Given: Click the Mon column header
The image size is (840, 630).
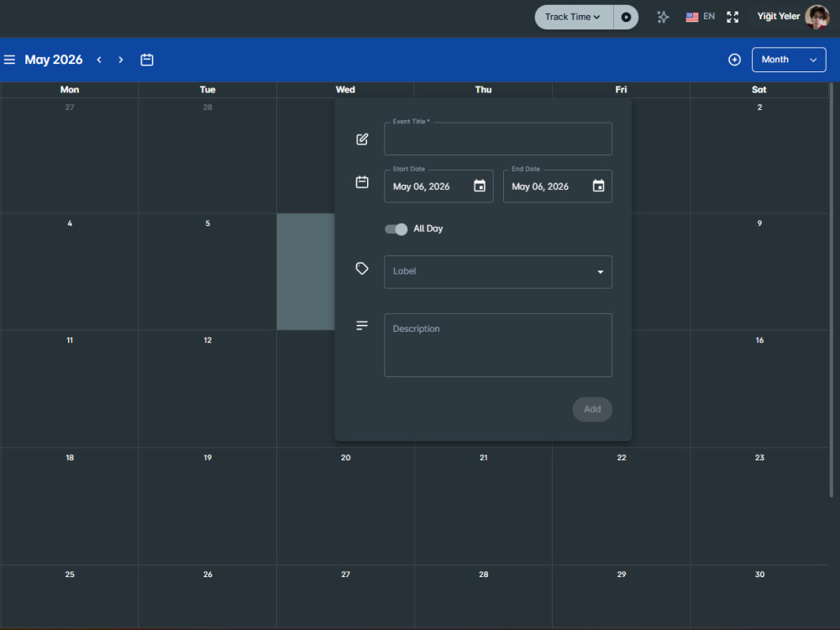Looking at the screenshot, I should point(70,90).
